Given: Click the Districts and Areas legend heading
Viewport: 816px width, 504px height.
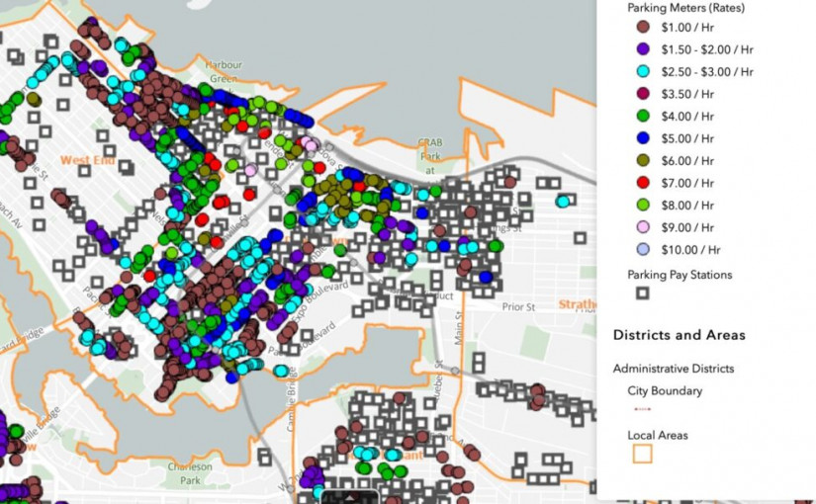Looking at the screenshot, I should (679, 335).
